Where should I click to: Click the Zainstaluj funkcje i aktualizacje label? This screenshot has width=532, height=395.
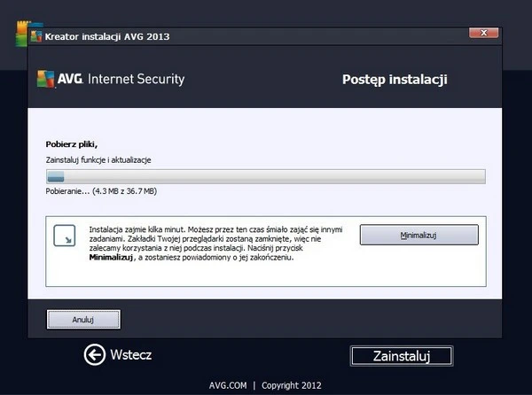tap(98, 159)
